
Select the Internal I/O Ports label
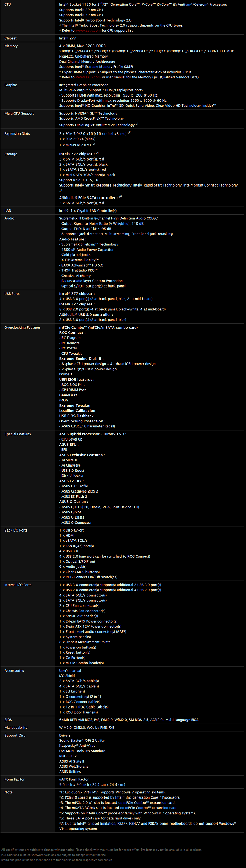click(18, 585)
